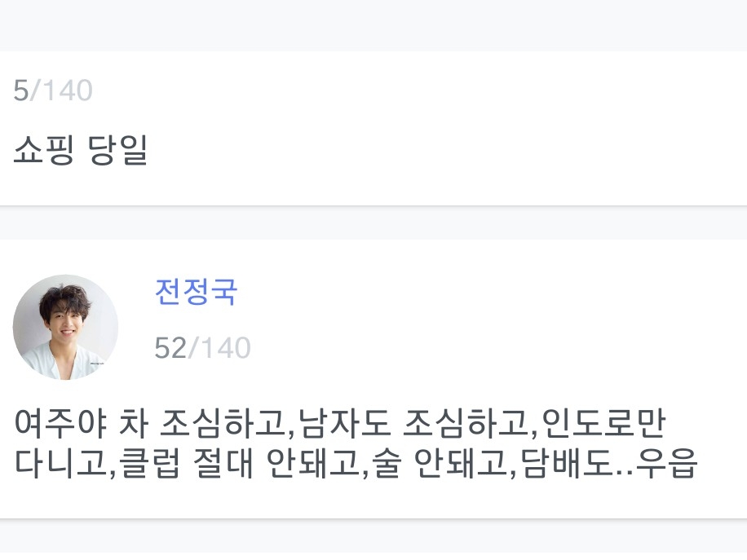This screenshot has width=747, height=560.
Task: Click the word 쇼핑 in the first post
Action: point(44,151)
